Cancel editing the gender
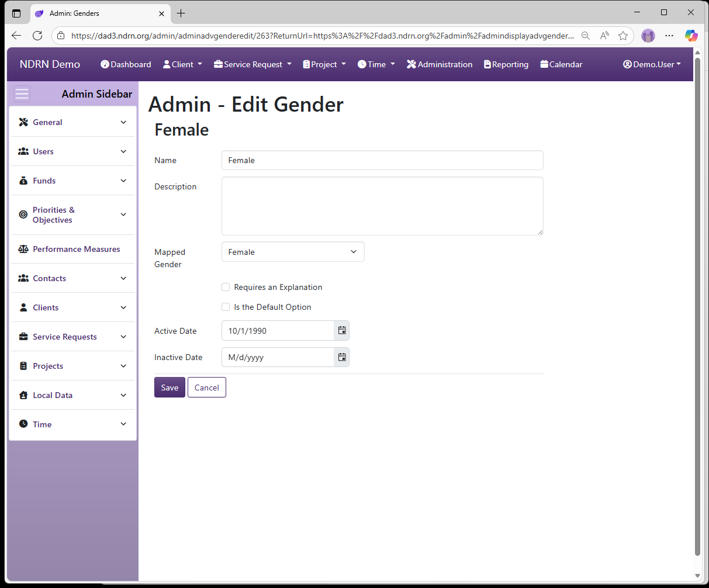Viewport: 709px width, 588px height. [207, 388]
